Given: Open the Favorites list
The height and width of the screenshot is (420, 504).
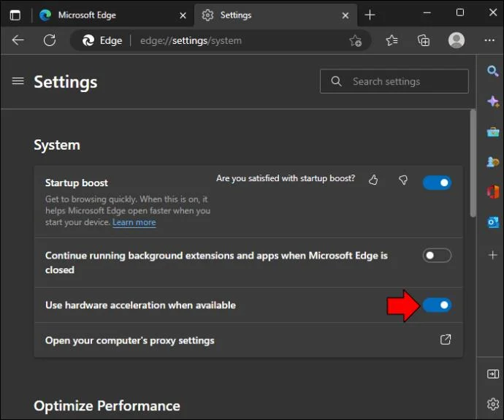Looking at the screenshot, I should click(x=392, y=40).
